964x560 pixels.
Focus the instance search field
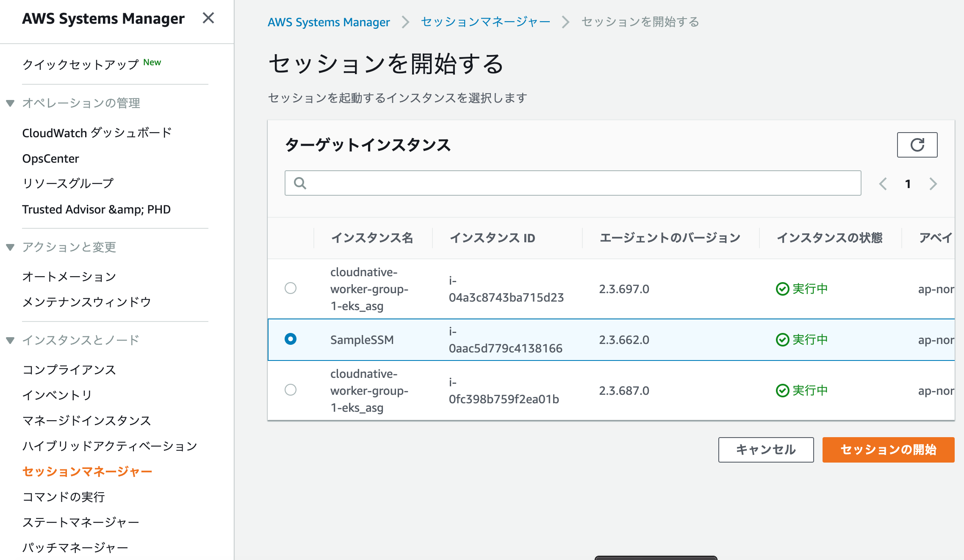(573, 183)
